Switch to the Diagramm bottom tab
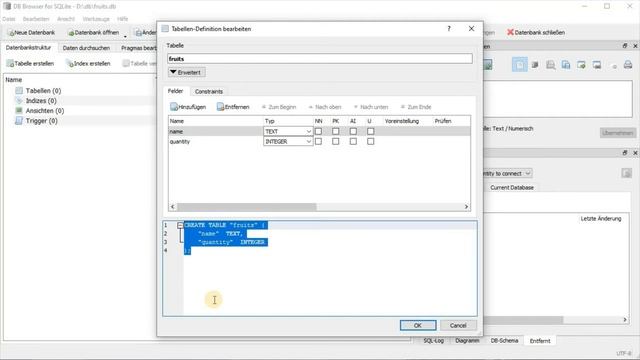 (x=467, y=340)
